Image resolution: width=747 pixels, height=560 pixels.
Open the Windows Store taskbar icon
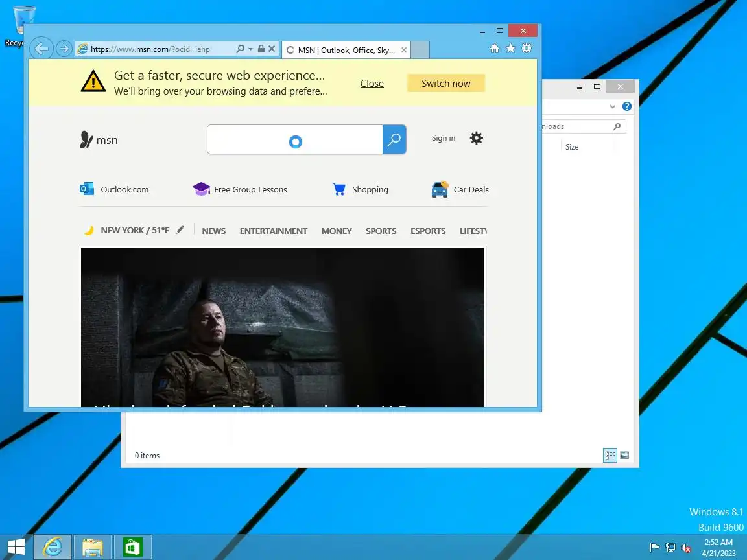click(132, 547)
